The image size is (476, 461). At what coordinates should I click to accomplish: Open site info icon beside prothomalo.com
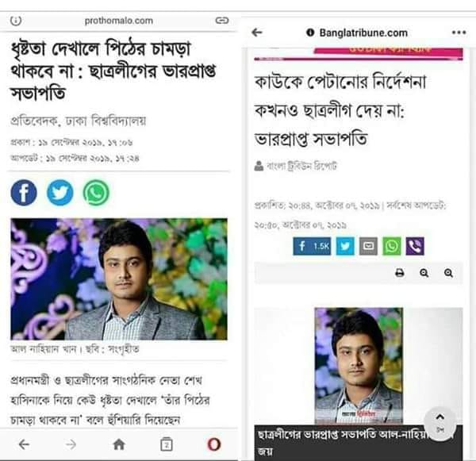coord(16,21)
